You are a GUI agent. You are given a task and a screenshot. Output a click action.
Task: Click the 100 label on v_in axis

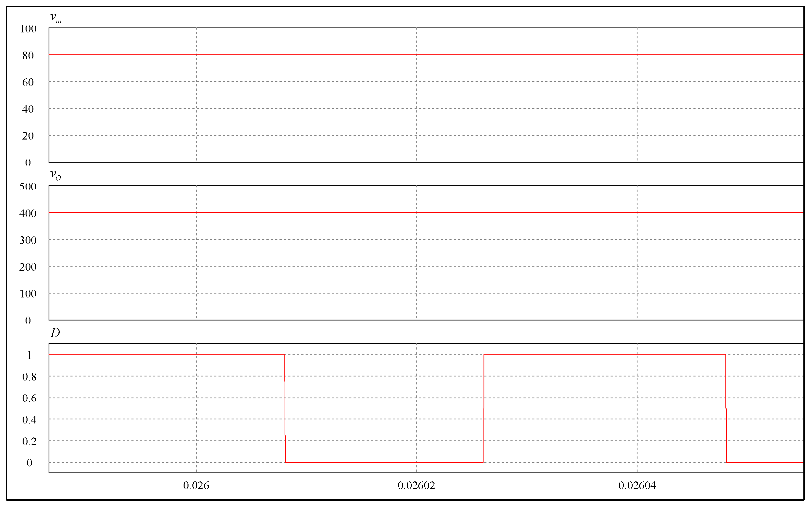(28, 29)
